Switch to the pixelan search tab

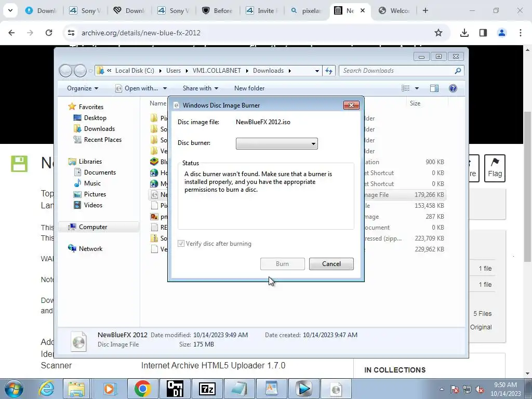coord(307,10)
